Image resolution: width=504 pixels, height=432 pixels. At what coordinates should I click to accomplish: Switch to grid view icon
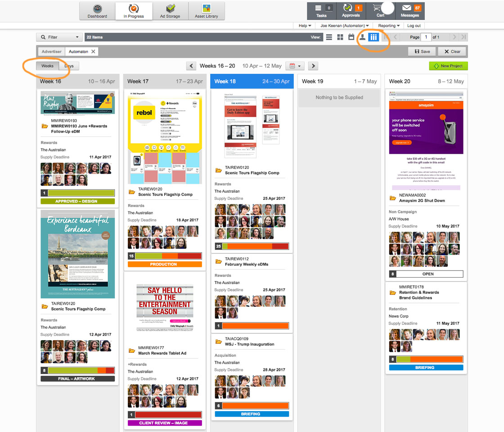[340, 37]
